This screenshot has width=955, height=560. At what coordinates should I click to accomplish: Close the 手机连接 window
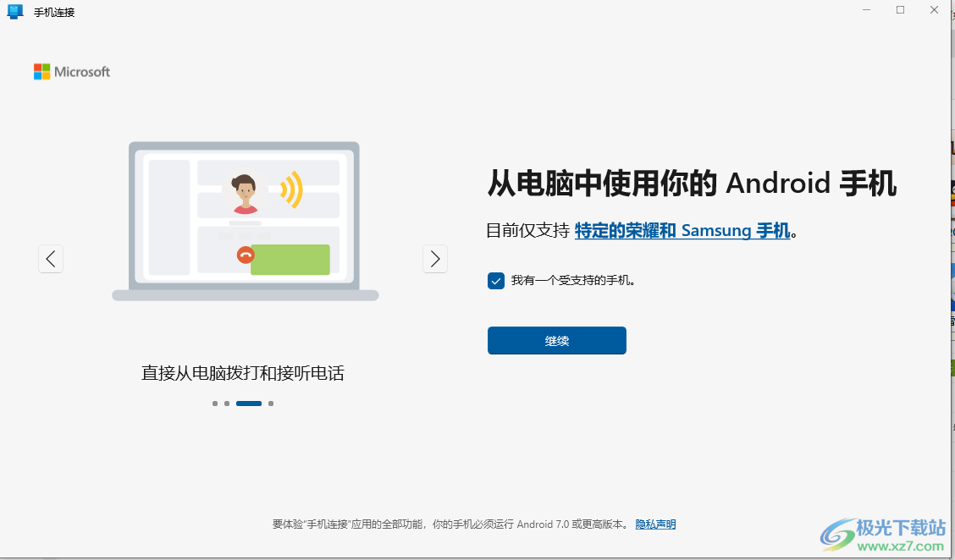[934, 10]
